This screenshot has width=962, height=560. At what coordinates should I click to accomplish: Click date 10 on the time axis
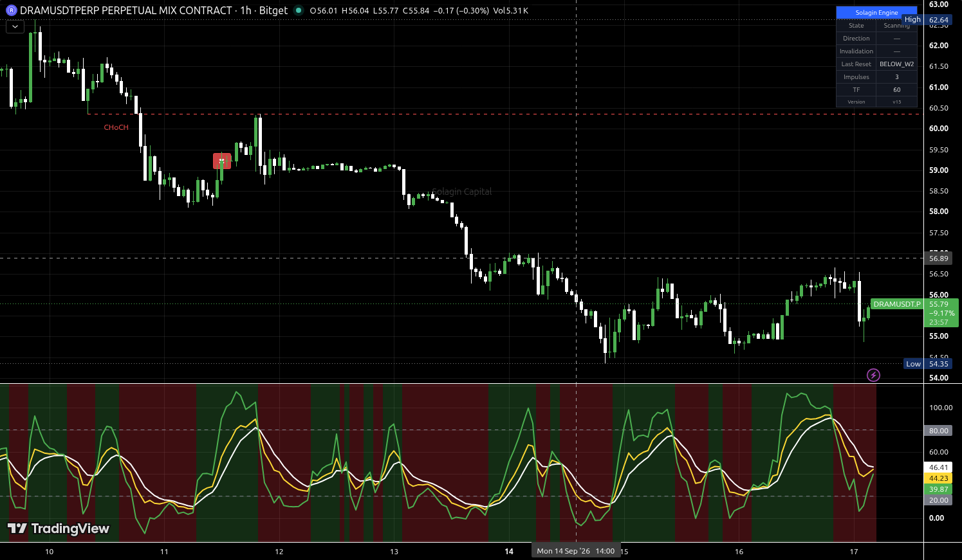50,552
